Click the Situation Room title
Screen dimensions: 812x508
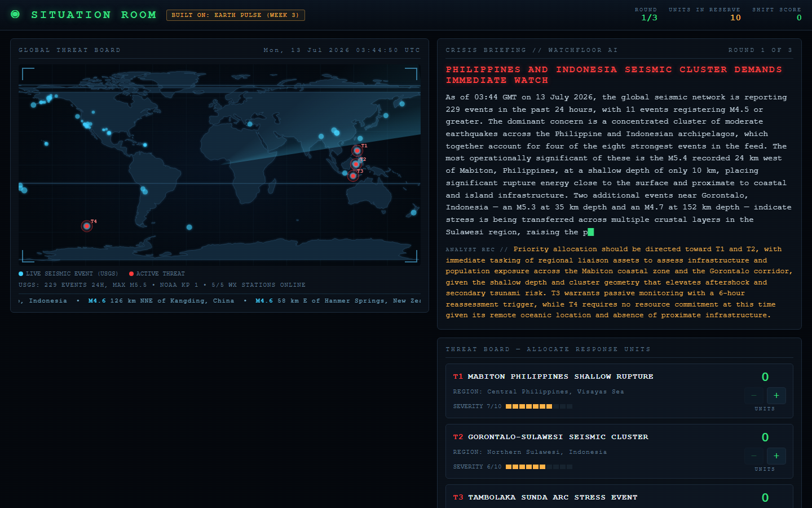coord(94,15)
